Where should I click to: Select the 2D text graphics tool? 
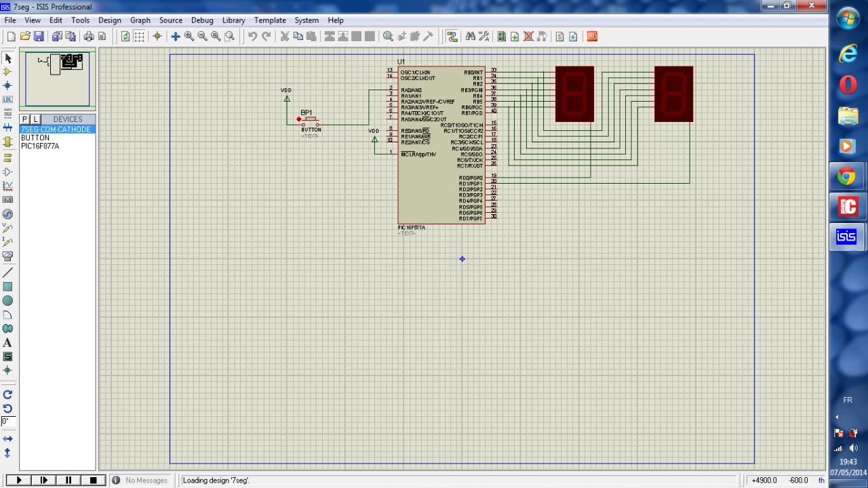[7, 343]
